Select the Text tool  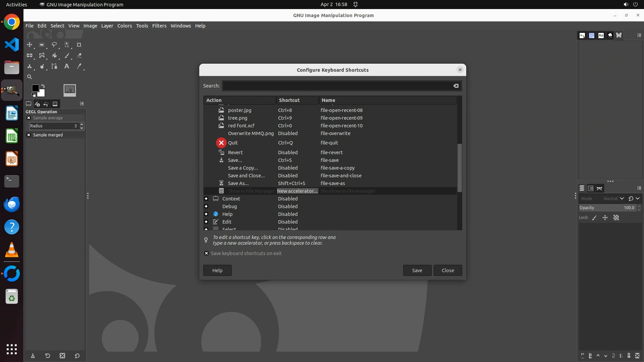(x=67, y=66)
